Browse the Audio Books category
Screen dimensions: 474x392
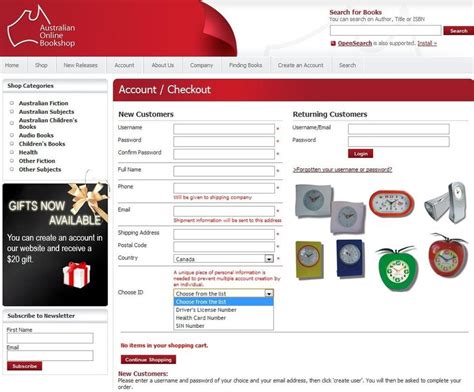(x=36, y=135)
